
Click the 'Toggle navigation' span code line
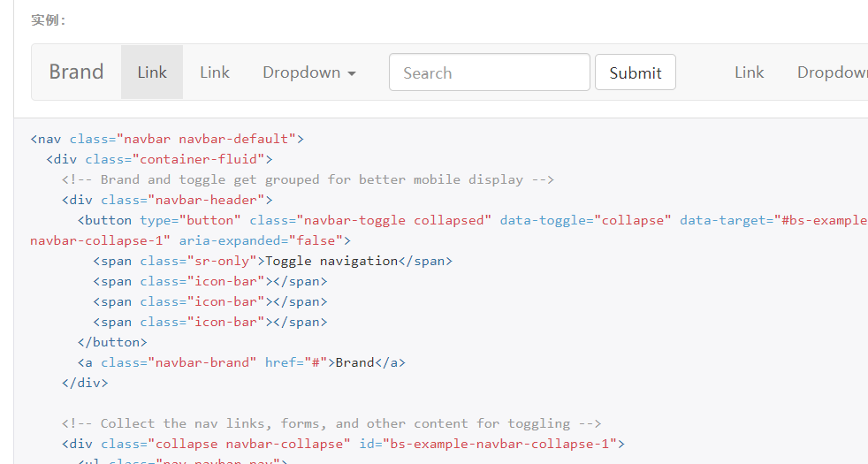tap(273, 262)
